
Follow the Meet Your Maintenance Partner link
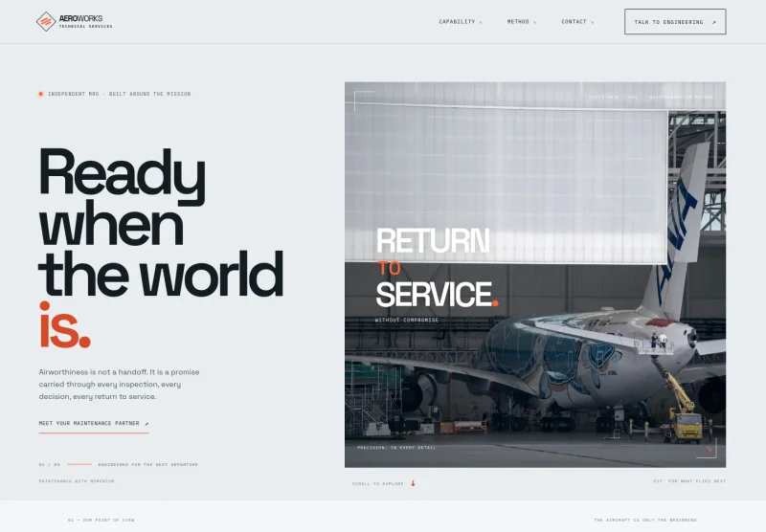(94, 424)
